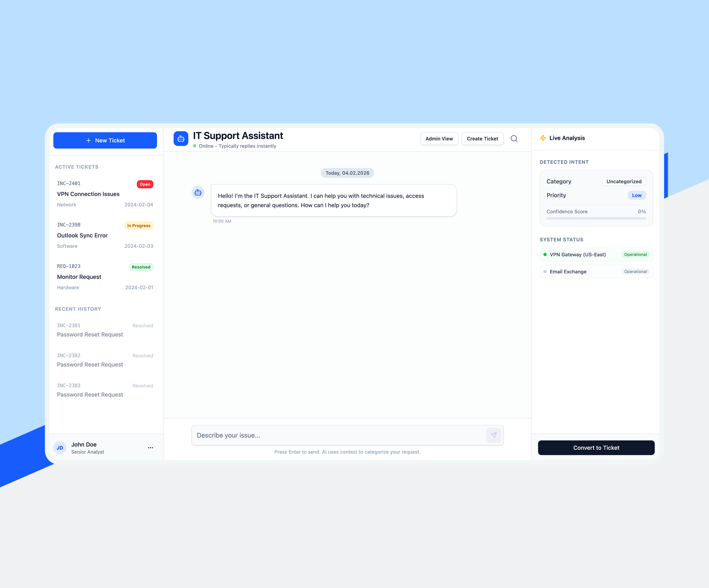Screen dimensions: 709x588
Task: Select the VPN Gateway (US-East) status row
Action: [x=596, y=255]
